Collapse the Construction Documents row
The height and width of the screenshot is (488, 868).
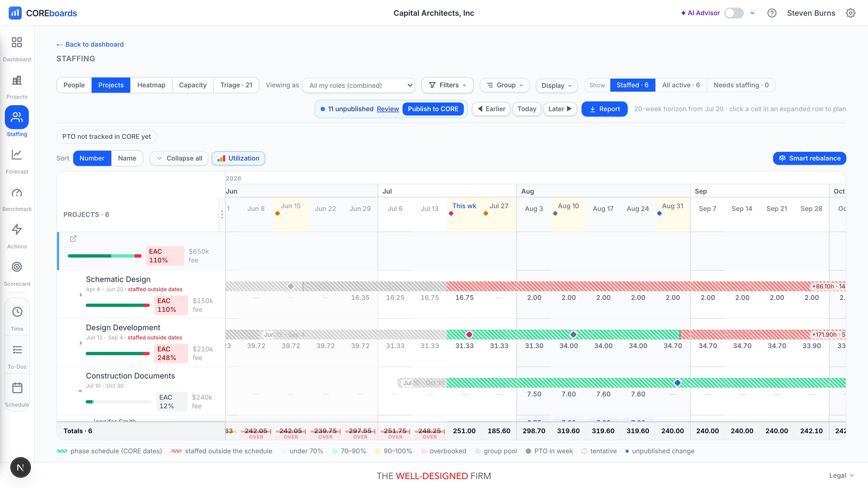click(x=80, y=391)
